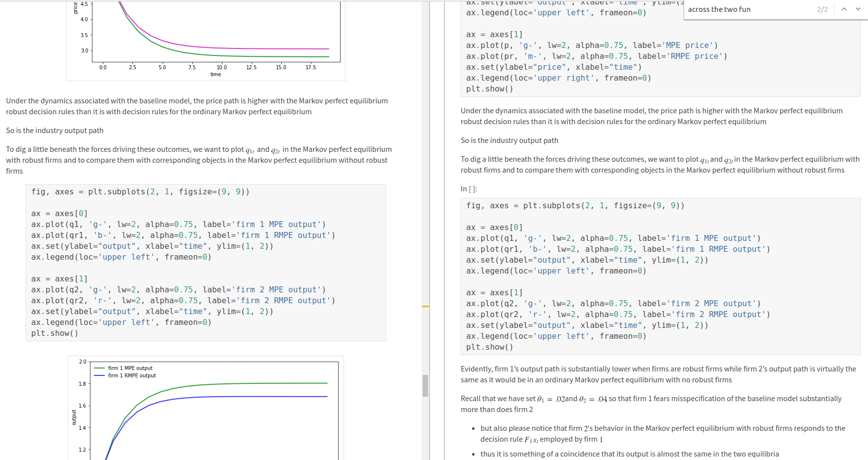Click the legend label 'firm 1 MPE output'

click(x=131, y=368)
